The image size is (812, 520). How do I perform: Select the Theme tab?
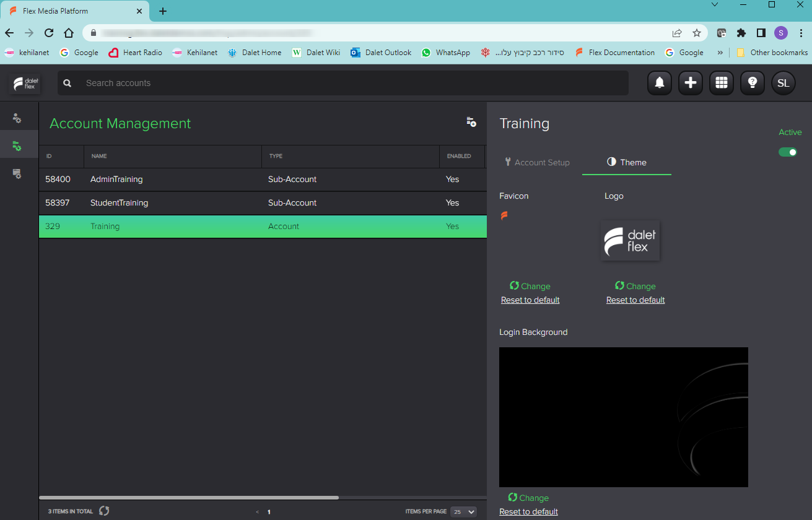pos(626,162)
